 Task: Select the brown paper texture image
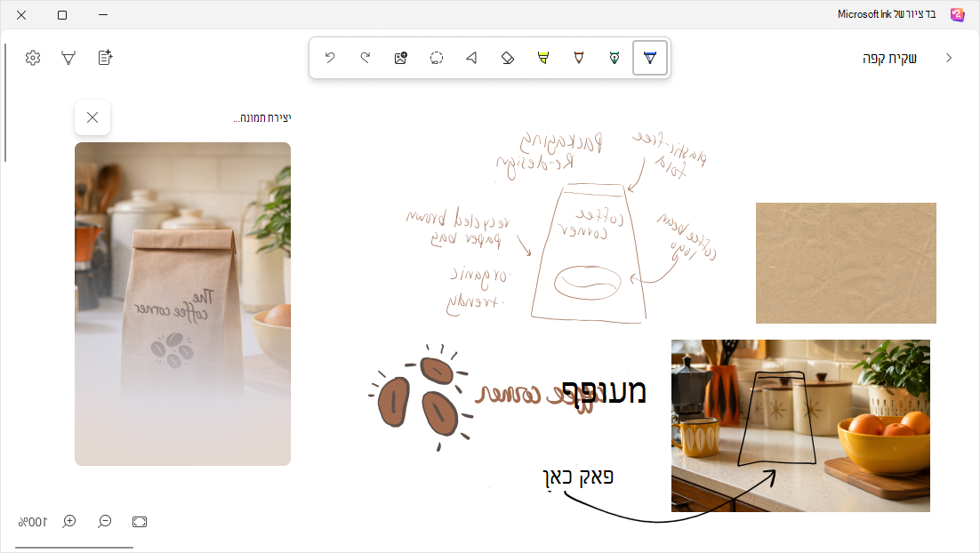pyautogui.click(x=846, y=263)
